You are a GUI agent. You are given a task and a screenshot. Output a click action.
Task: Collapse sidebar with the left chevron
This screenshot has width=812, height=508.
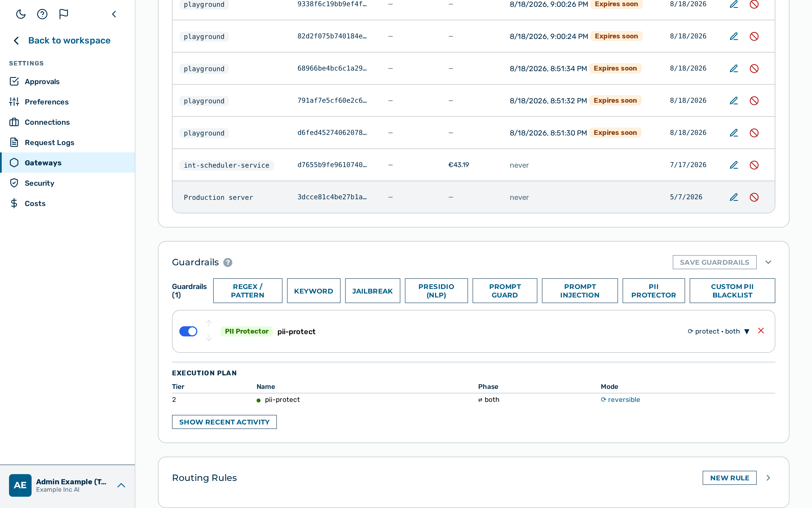coord(114,14)
